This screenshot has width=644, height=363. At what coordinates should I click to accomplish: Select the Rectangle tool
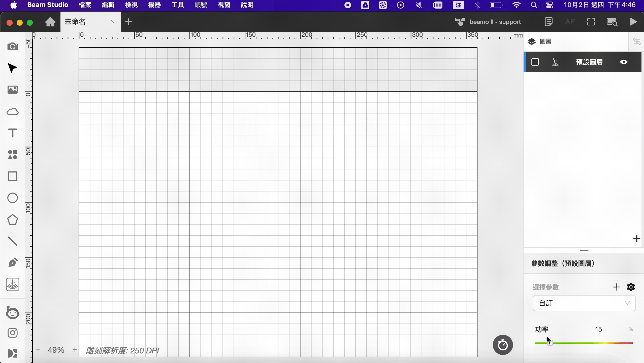click(12, 176)
